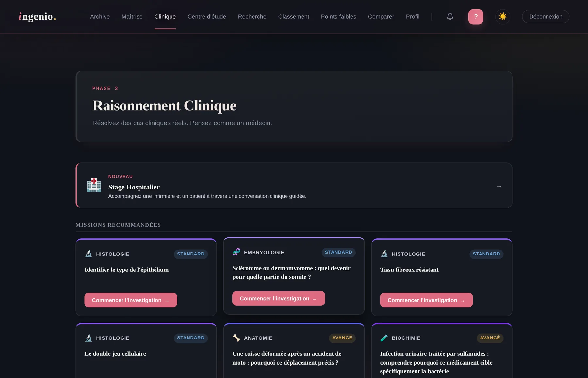This screenshot has height=378, width=588.
Task: Select the title "Le double jeu cellulaire"
Action: (x=115, y=353)
